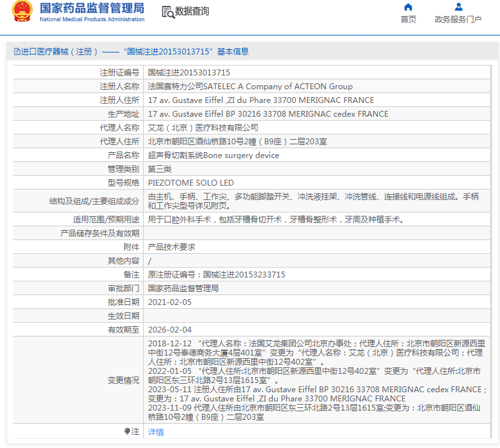Select expiry date 2026-02-04
This screenshot has height=448, width=500.
170,330
